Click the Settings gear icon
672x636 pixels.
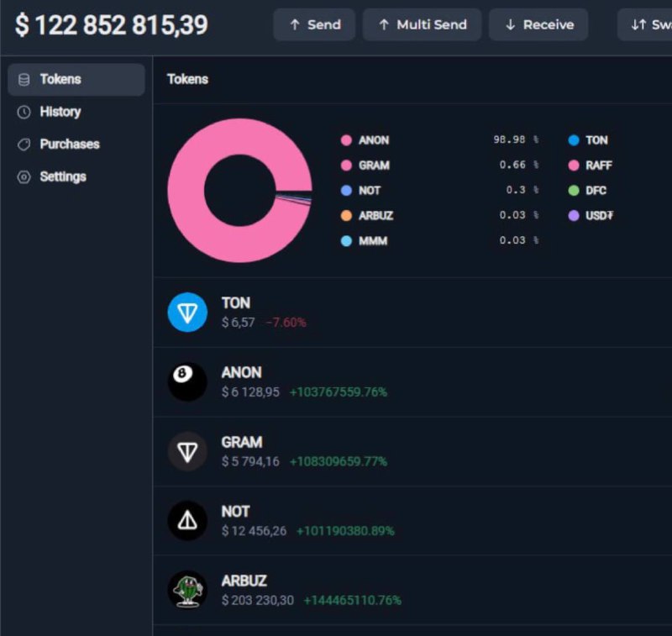coord(24,177)
